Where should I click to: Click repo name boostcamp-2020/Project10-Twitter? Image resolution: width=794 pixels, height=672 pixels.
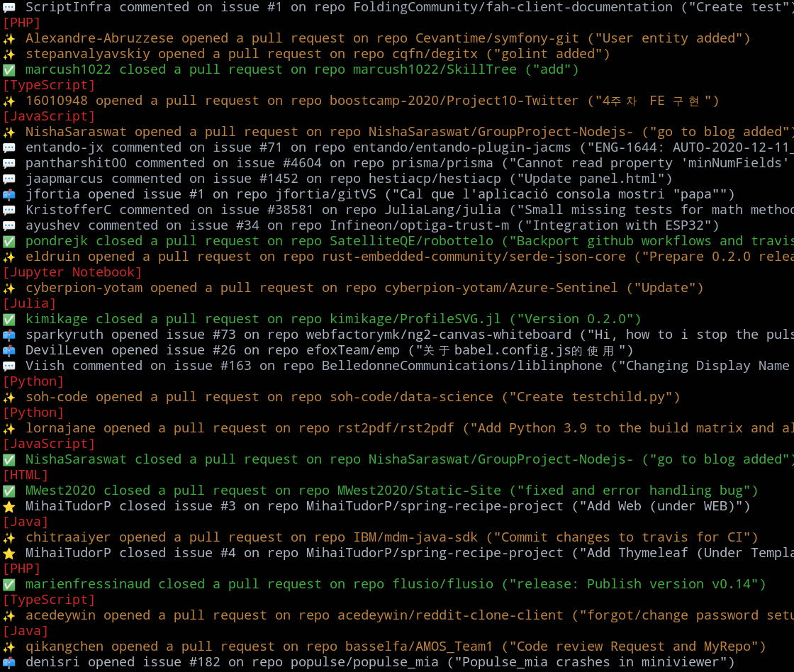[x=454, y=101]
